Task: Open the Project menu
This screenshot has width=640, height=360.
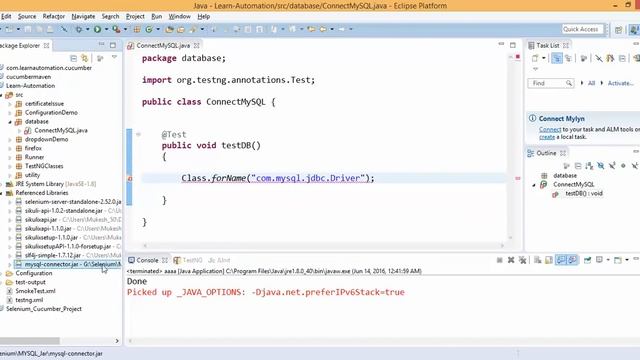Action: (x=135, y=16)
